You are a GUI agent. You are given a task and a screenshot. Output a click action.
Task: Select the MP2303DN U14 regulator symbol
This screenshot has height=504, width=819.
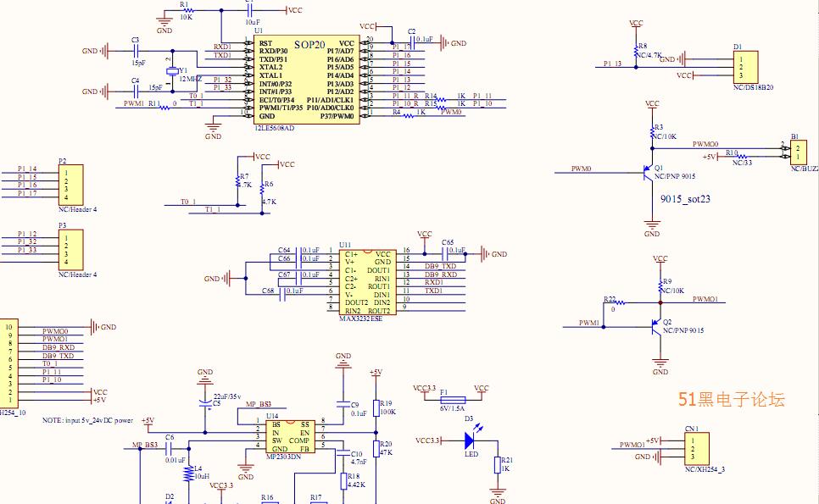click(291, 437)
